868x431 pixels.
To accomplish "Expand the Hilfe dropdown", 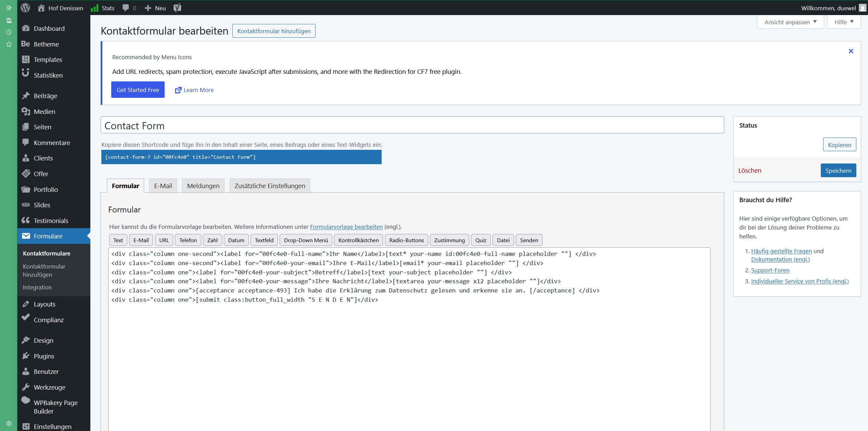I will [843, 22].
